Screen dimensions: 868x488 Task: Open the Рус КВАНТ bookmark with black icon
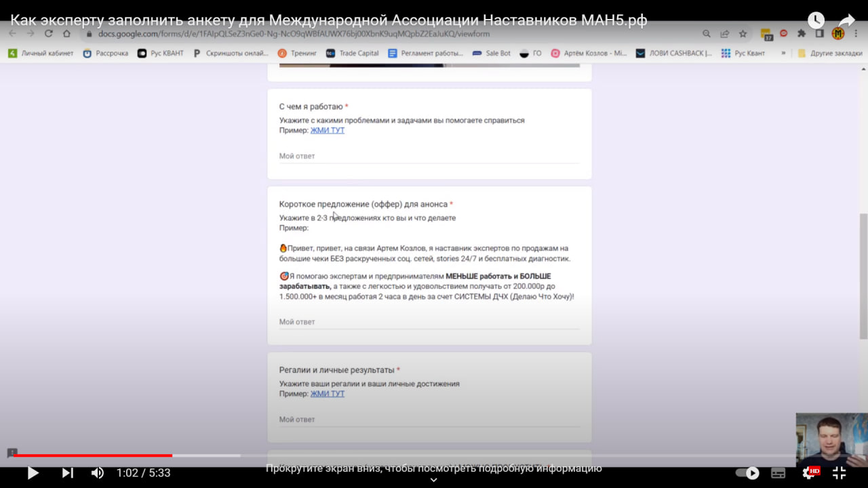click(161, 53)
